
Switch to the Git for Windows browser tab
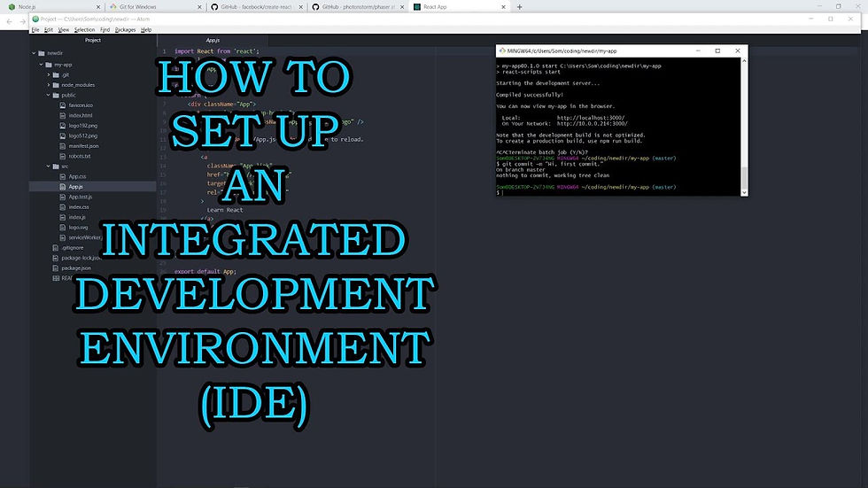tap(155, 6)
